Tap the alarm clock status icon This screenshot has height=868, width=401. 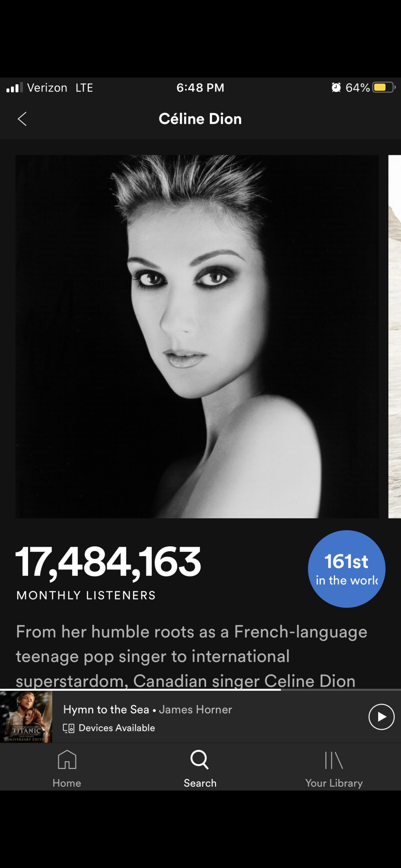(x=336, y=87)
